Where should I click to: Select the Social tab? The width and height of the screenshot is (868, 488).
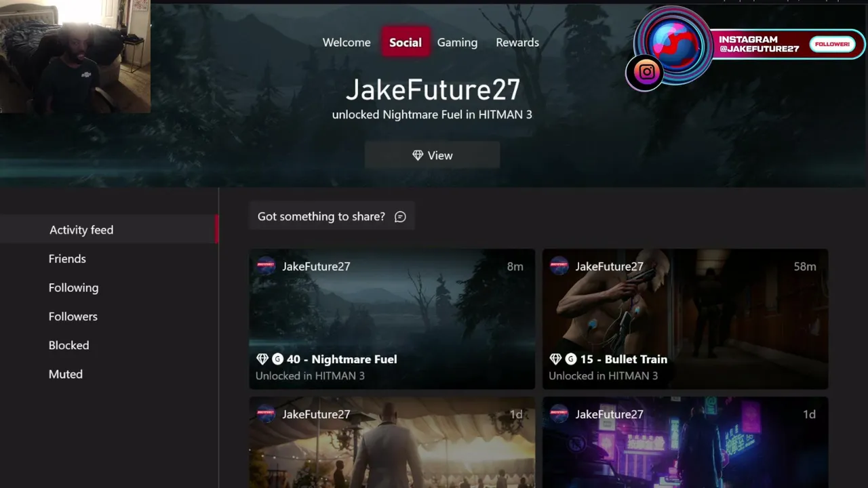pyautogui.click(x=406, y=42)
